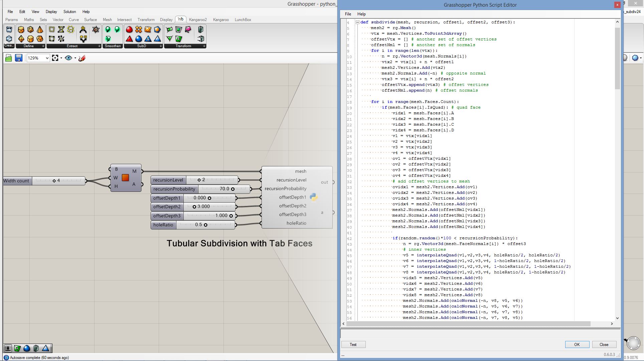644x361 pixels.
Task: Click OK in the Python Script Editor
Action: [577, 345]
